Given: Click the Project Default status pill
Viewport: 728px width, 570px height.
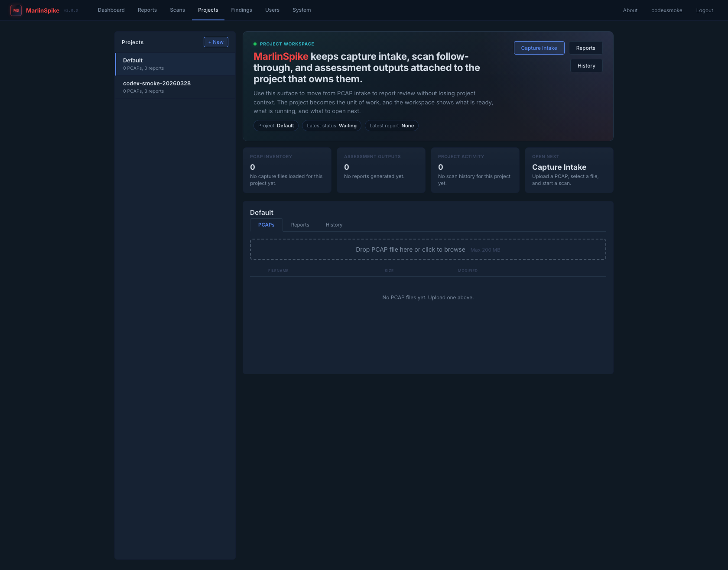Looking at the screenshot, I should click(x=276, y=126).
